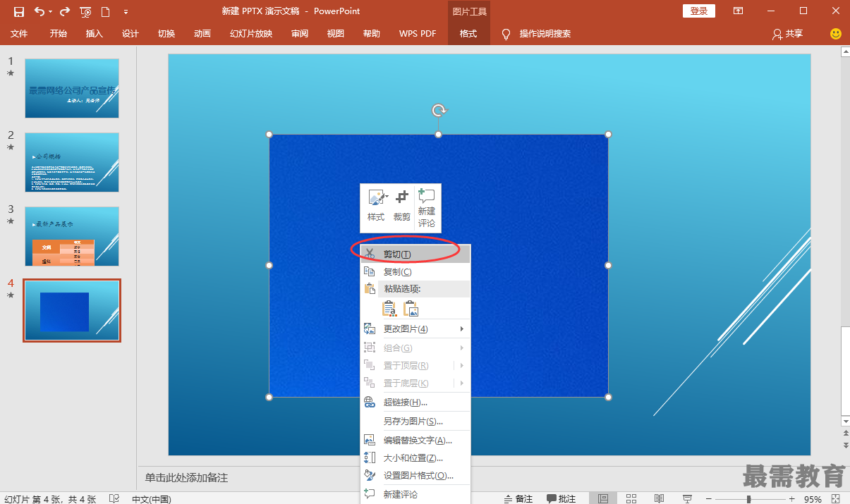Open the 审阅 ribbon tab
850x504 pixels.
coord(300,34)
